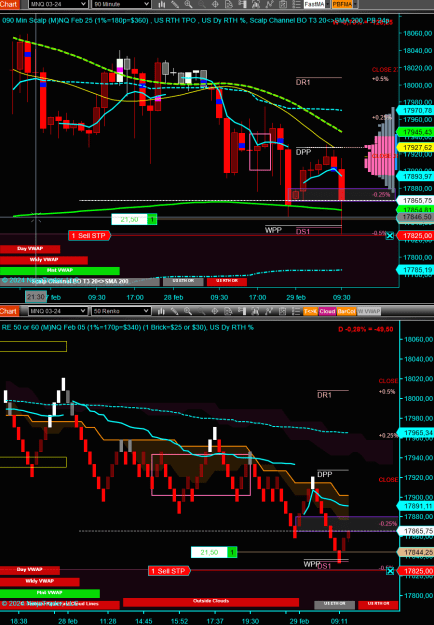Toggle BarCol button in Renko chart toolbar

pyautogui.click(x=346, y=311)
